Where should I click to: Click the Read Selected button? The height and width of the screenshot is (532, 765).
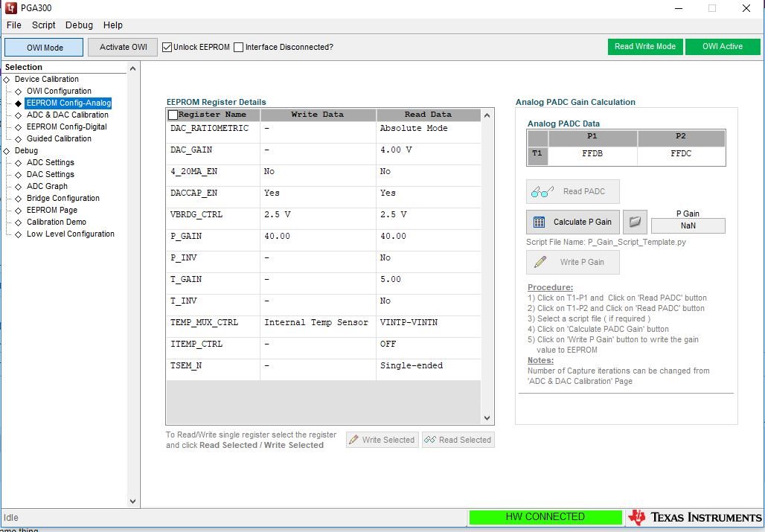pos(458,440)
